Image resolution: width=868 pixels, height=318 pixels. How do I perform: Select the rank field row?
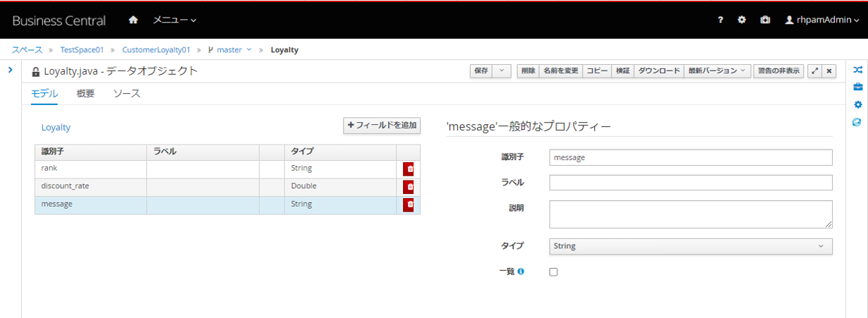pos(227,169)
